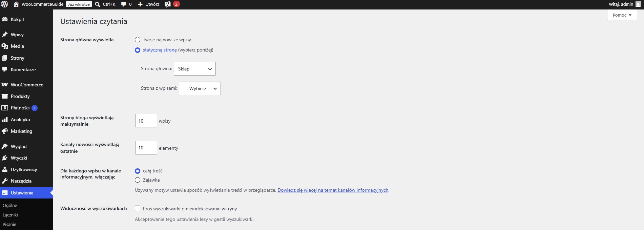Open the Strona z wpisami dropdown
The image size is (644, 230).
pos(200,88)
